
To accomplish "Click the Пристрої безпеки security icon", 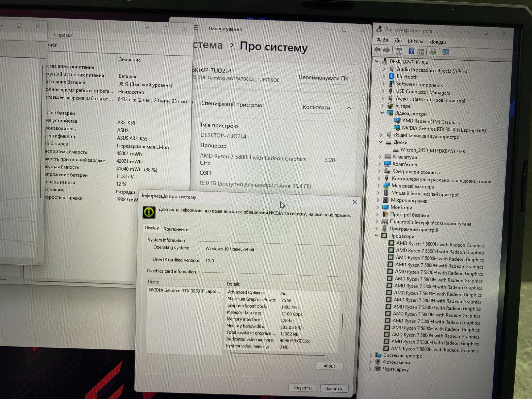I will [x=385, y=214].
